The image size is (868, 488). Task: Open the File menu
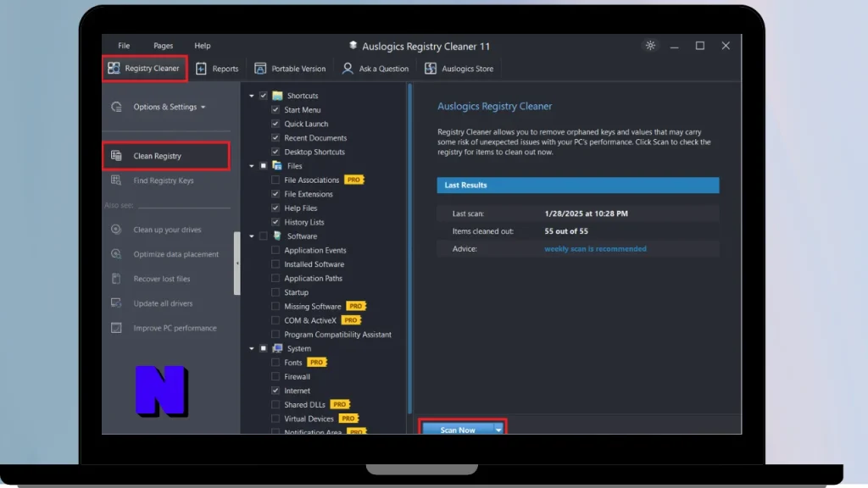pyautogui.click(x=124, y=46)
